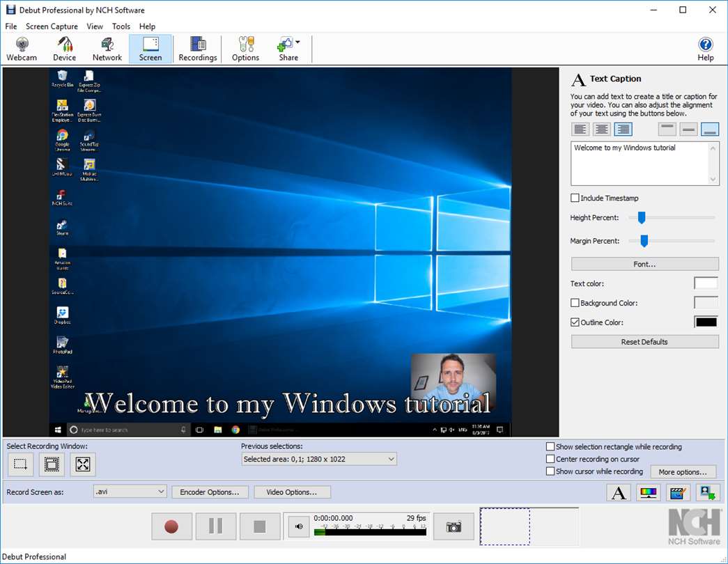
Task: Select a window to record
Action: coord(52,464)
